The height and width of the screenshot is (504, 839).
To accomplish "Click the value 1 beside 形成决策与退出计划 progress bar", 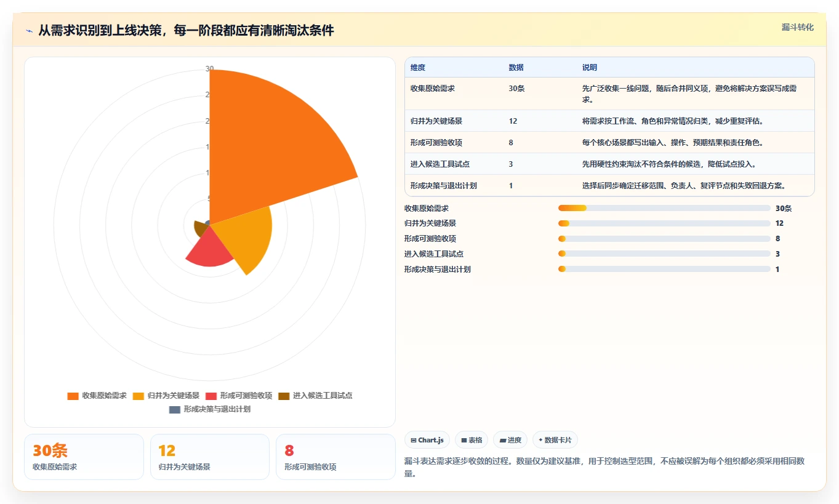I will click(x=778, y=269).
